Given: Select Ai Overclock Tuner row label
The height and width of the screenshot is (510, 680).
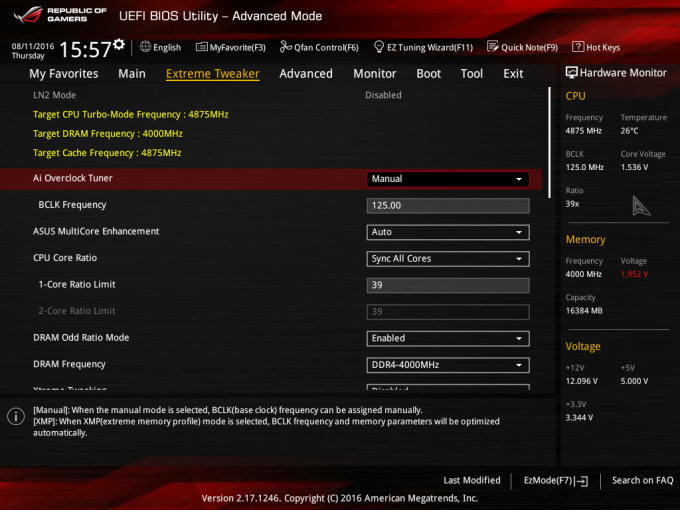Looking at the screenshot, I should [x=72, y=178].
